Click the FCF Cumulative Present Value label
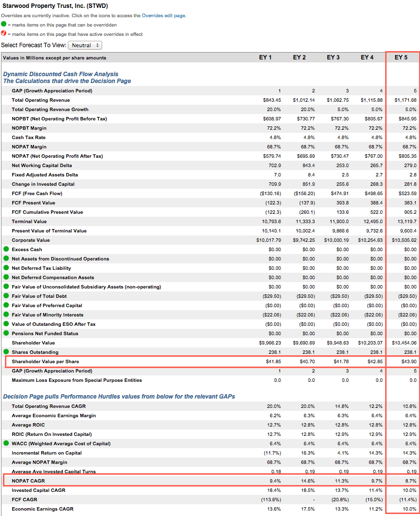 [47, 212]
